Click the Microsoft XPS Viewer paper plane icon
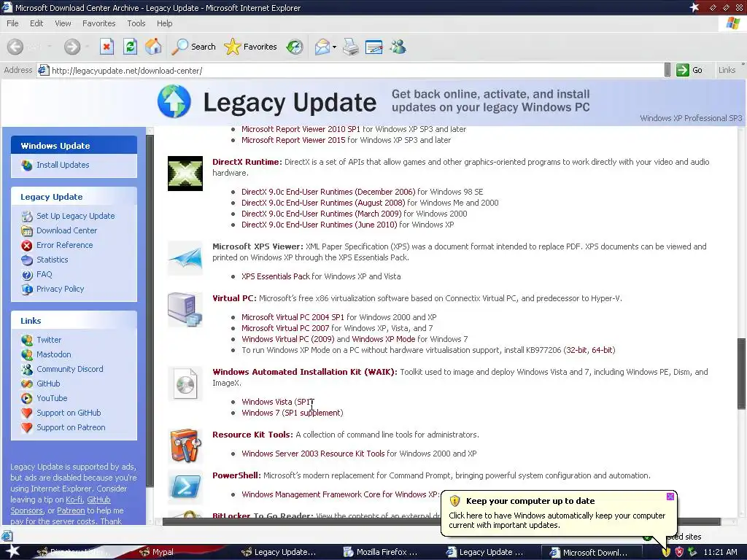 pos(185,258)
